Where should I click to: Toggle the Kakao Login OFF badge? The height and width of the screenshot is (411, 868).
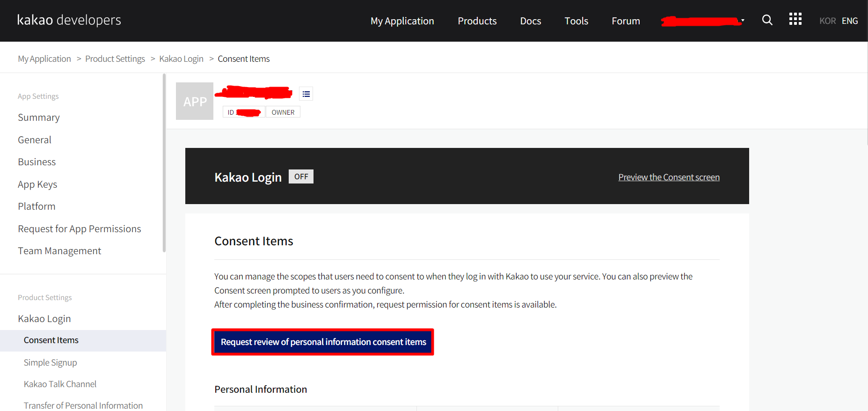[x=301, y=176]
